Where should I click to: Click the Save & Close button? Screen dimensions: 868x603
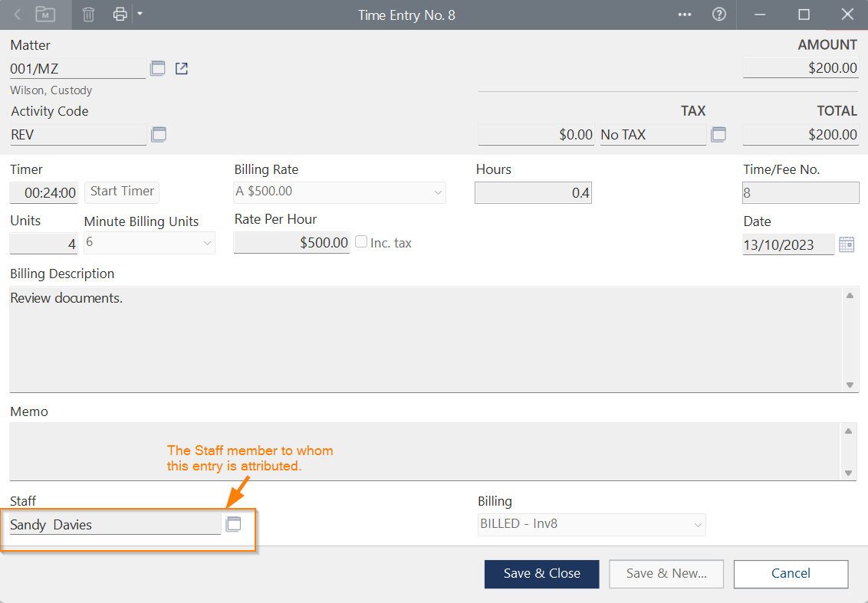pyautogui.click(x=541, y=574)
